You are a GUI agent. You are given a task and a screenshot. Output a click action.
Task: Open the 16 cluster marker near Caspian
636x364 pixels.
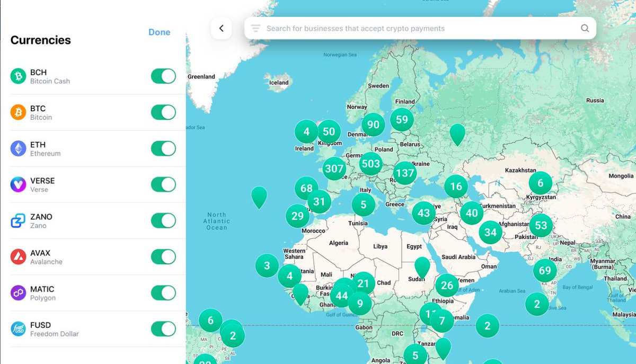pos(456,186)
